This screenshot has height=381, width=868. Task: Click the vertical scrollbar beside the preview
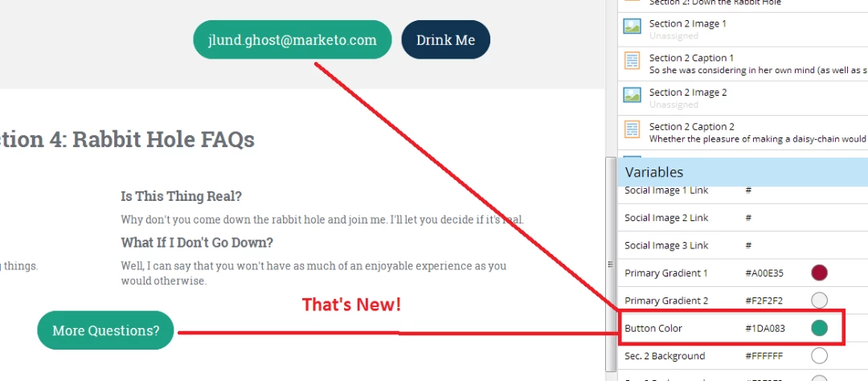611,264
